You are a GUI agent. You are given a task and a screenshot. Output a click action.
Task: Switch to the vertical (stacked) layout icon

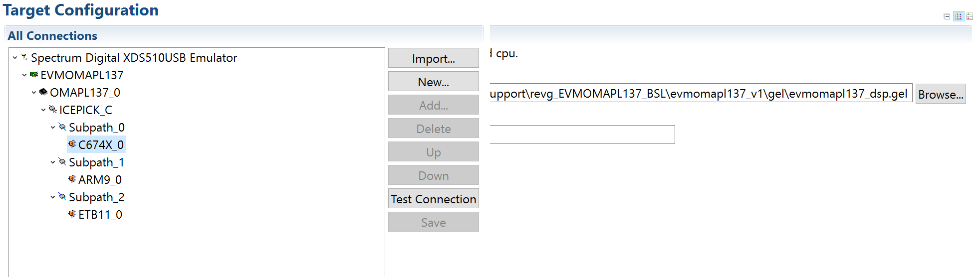point(970,16)
